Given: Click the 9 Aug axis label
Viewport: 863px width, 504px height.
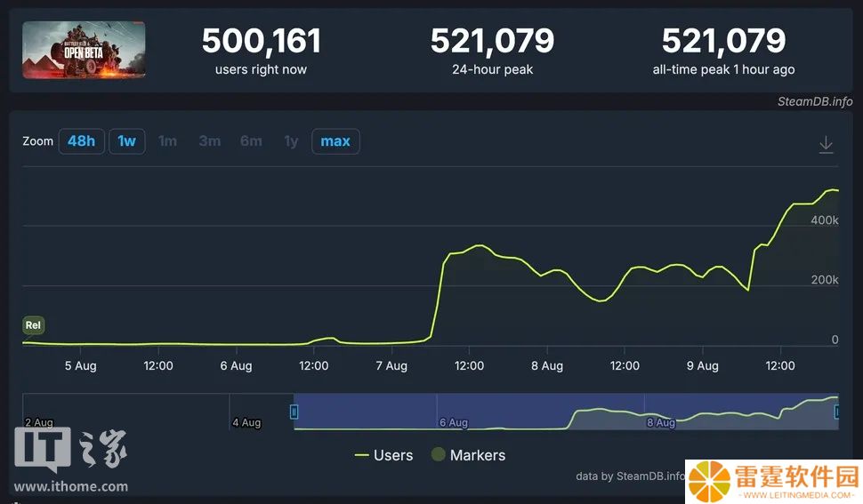Looking at the screenshot, I should tap(702, 366).
